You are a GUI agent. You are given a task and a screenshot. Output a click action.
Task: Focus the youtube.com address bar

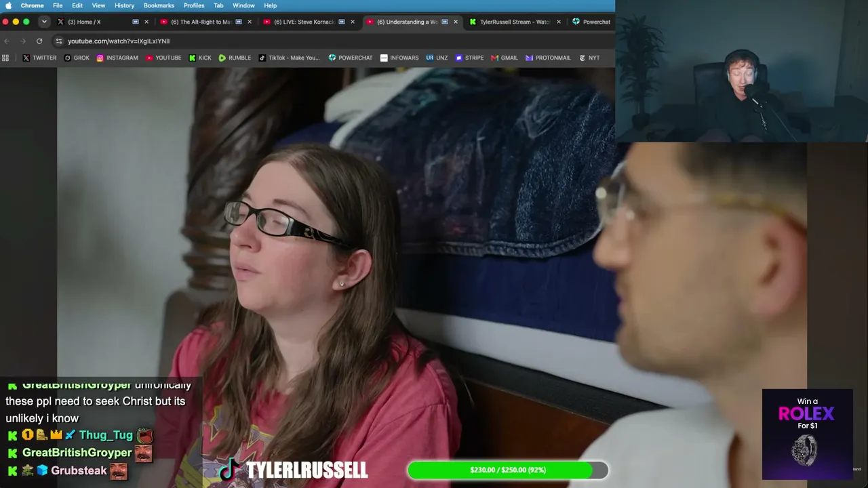coord(332,41)
